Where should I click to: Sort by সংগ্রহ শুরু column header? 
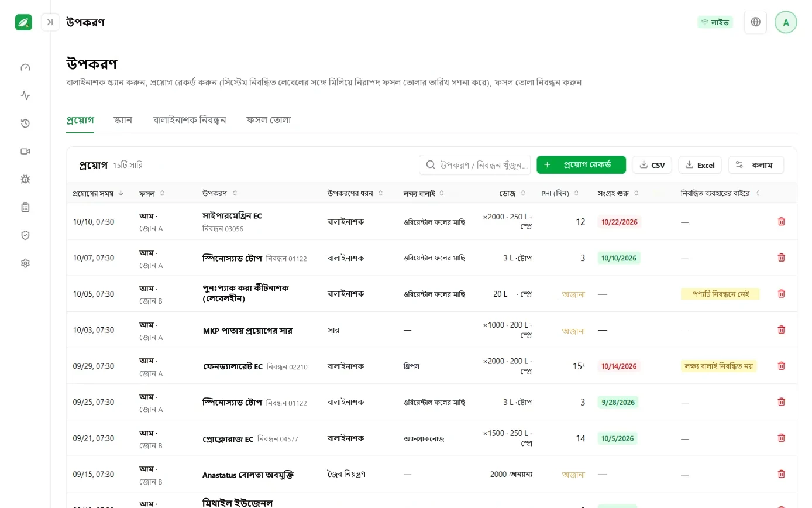618,193
